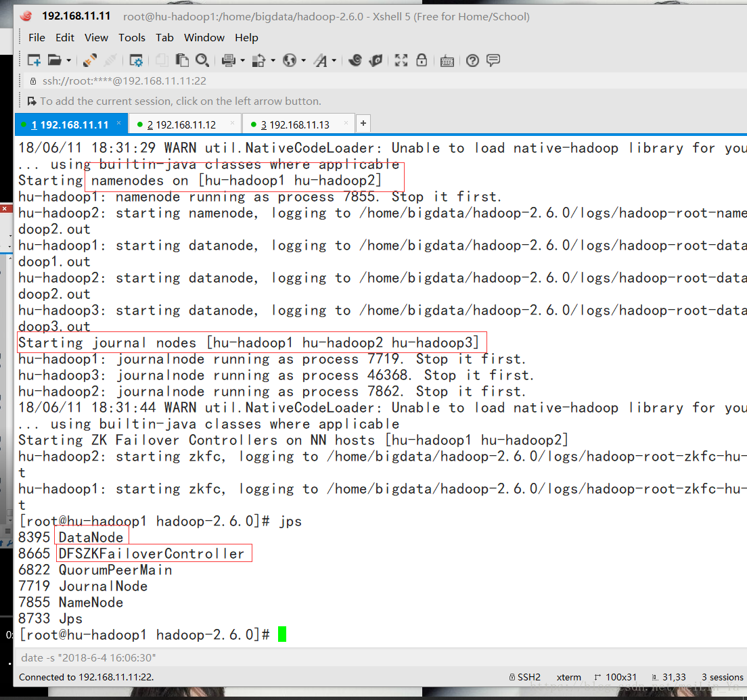Expand dropdown next to color scheme icon
This screenshot has height=700, width=747.
[273, 60]
